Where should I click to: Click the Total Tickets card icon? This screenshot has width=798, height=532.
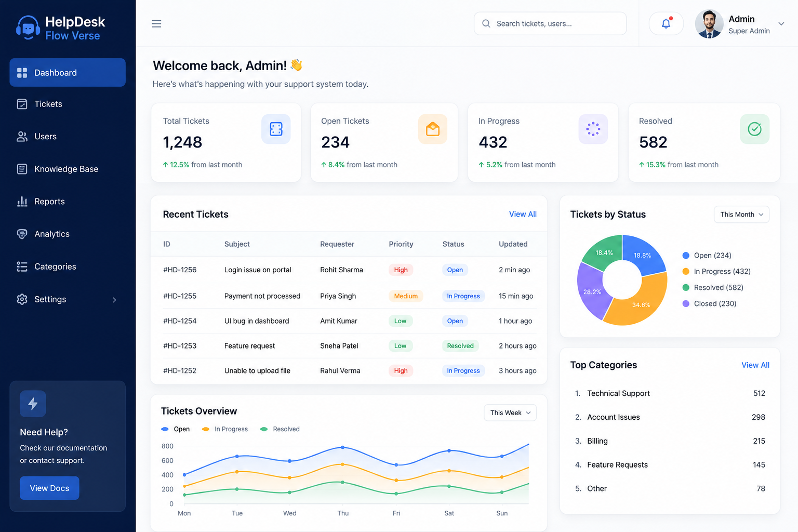pos(276,129)
